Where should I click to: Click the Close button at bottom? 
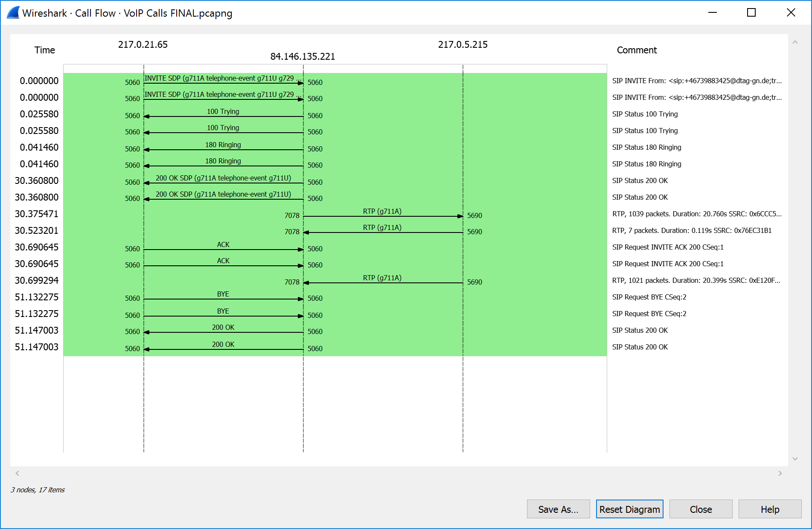[701, 509]
